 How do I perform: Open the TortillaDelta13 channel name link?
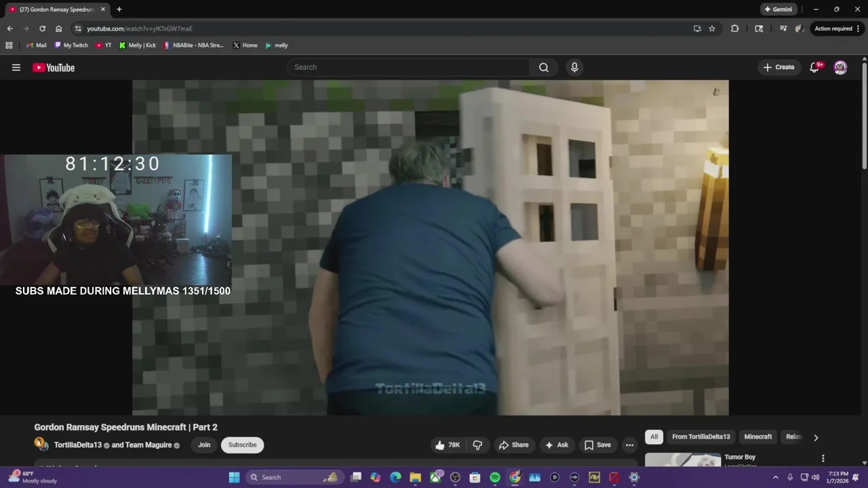click(x=77, y=445)
